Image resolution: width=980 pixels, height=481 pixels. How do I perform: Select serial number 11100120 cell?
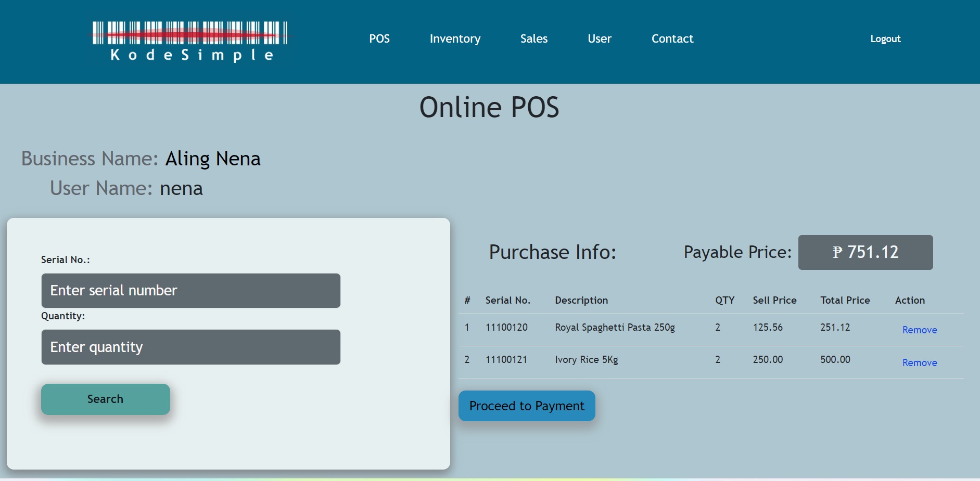[506, 328]
